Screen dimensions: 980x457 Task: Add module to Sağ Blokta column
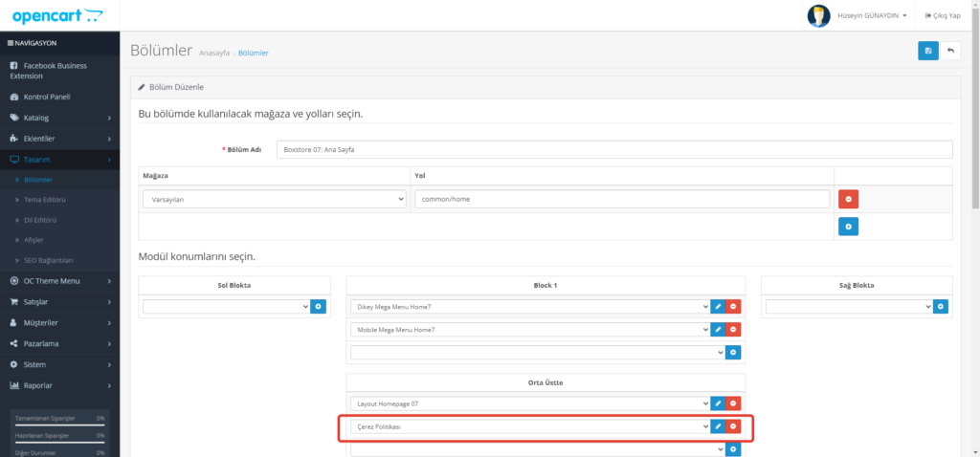click(x=941, y=306)
